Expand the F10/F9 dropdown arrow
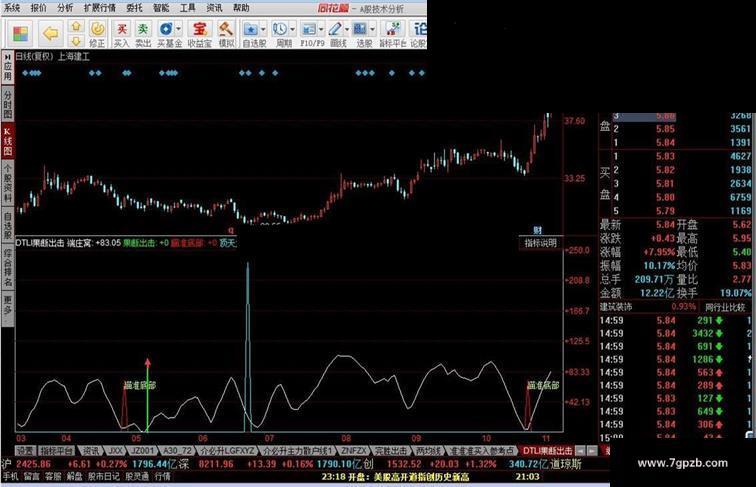The height and width of the screenshot is (487, 756). 321,29
